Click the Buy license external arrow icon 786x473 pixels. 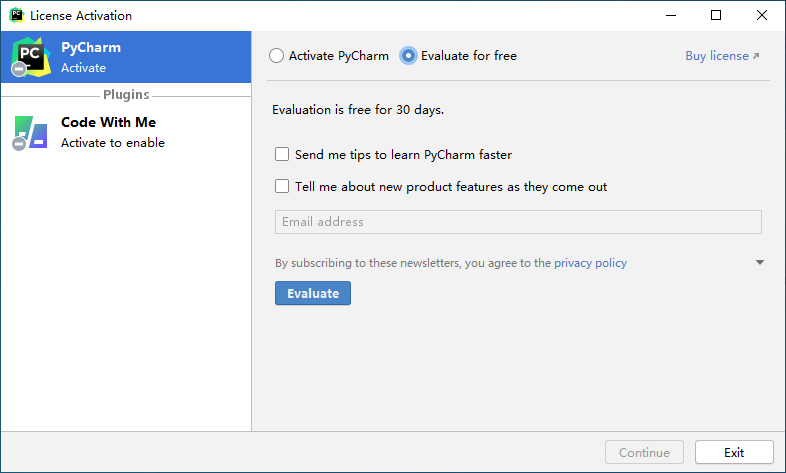(x=756, y=56)
